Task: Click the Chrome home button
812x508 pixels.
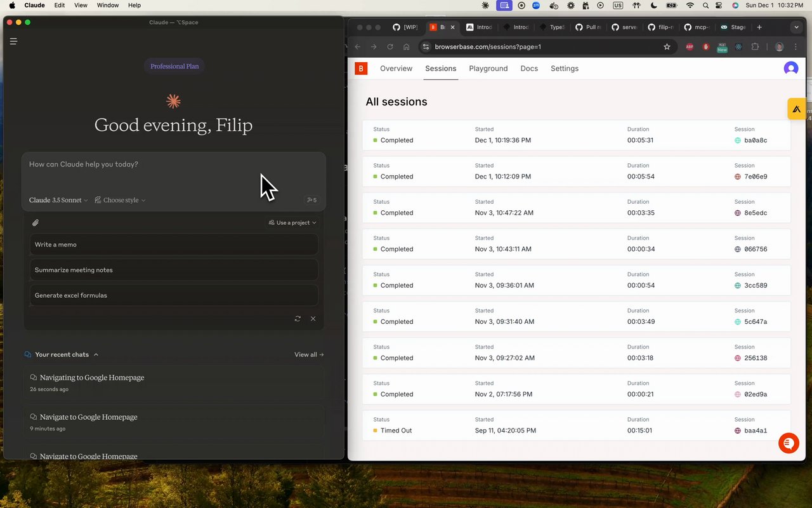Action: [x=407, y=46]
